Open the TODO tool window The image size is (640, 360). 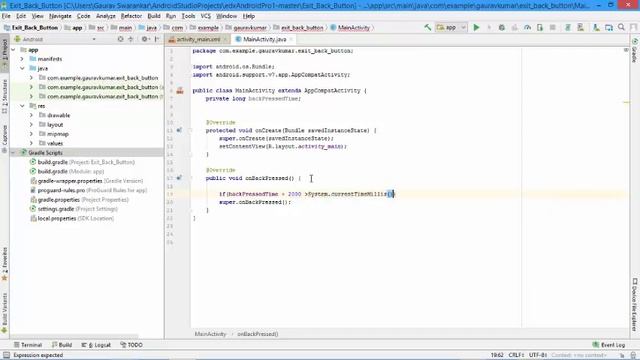tap(131, 345)
